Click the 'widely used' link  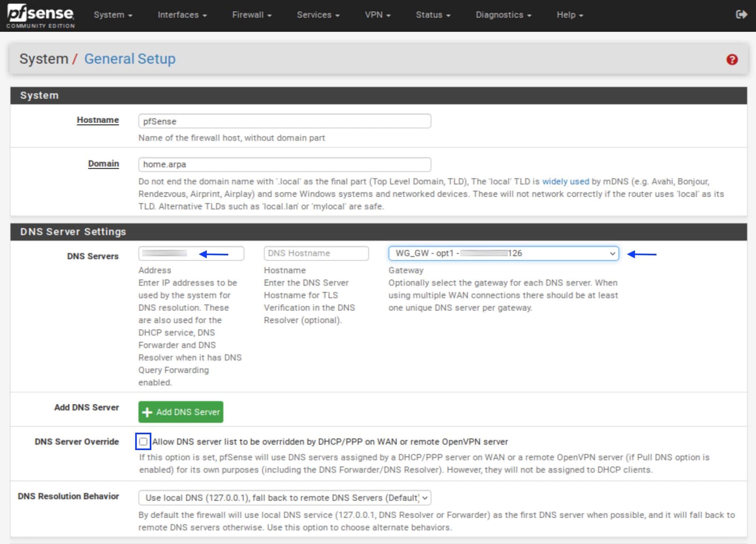565,181
